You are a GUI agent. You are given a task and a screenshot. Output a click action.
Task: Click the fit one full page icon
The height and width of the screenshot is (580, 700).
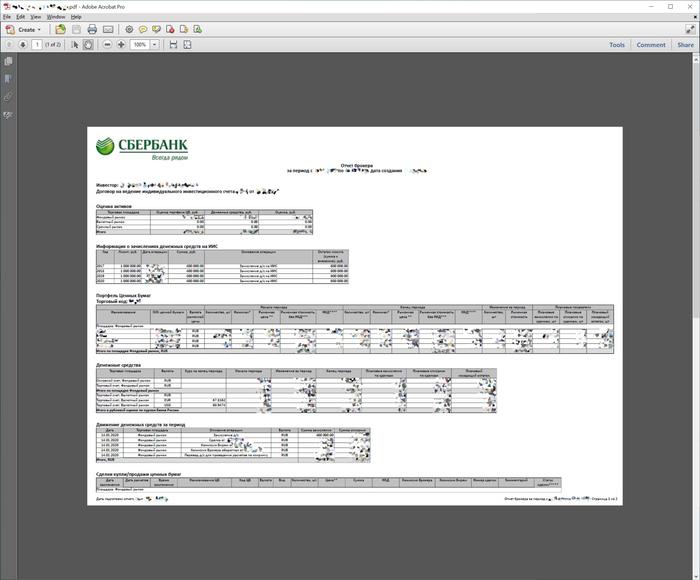187,45
